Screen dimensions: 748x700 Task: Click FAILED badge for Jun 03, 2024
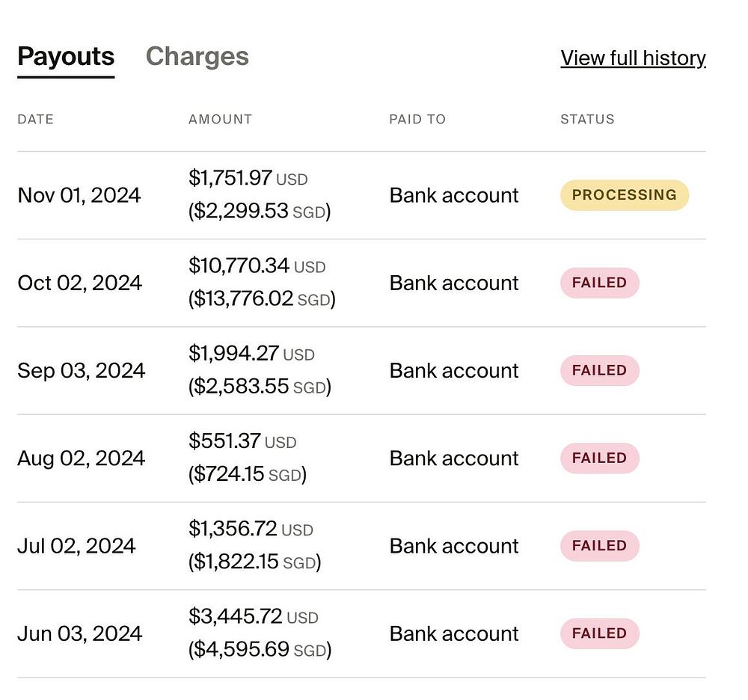599,633
